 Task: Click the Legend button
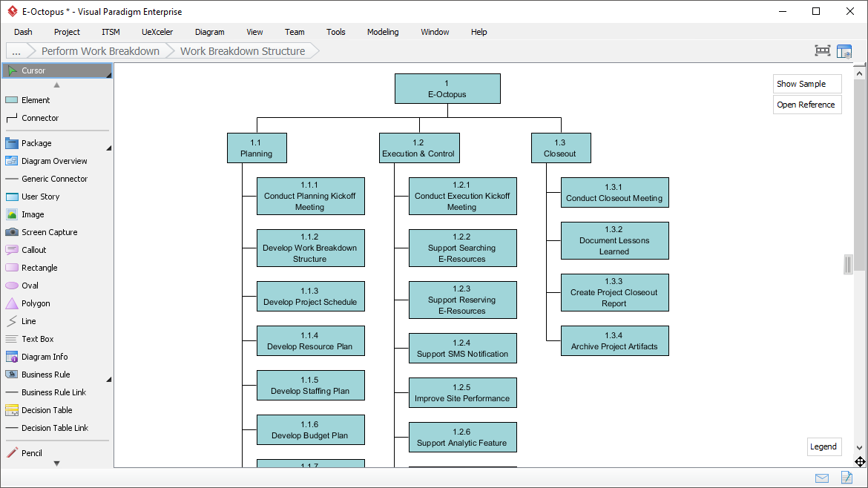823,446
